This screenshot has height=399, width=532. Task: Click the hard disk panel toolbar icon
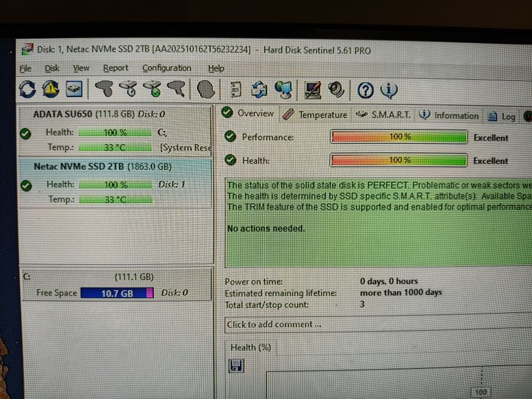[x=74, y=89]
